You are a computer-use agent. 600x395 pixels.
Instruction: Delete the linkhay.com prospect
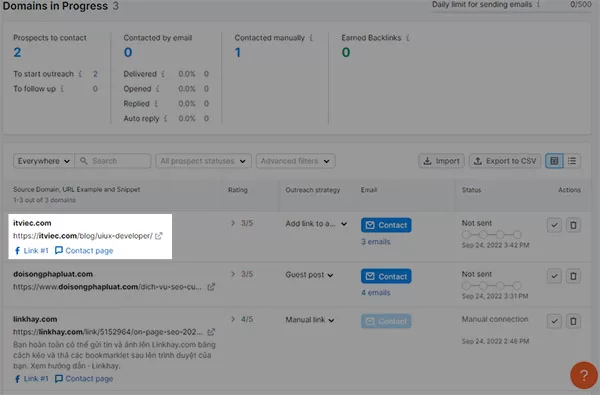(x=573, y=321)
